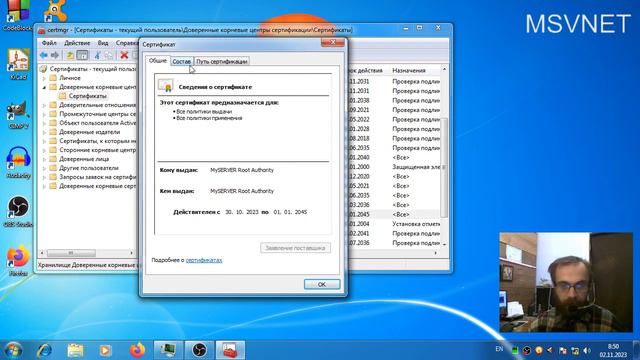The height and width of the screenshot is (360, 640).
Task: Open the KiCad desktop icon
Action: pyautogui.click(x=18, y=64)
